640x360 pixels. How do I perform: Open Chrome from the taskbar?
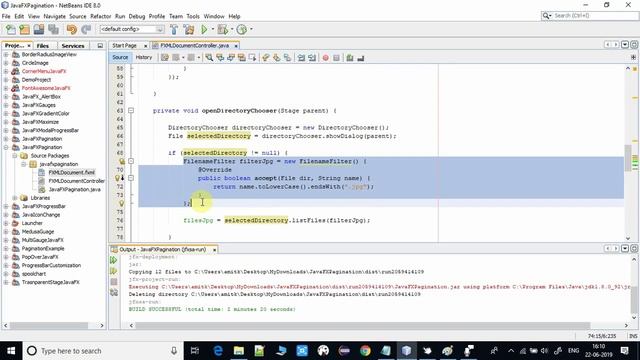[x=365, y=351]
